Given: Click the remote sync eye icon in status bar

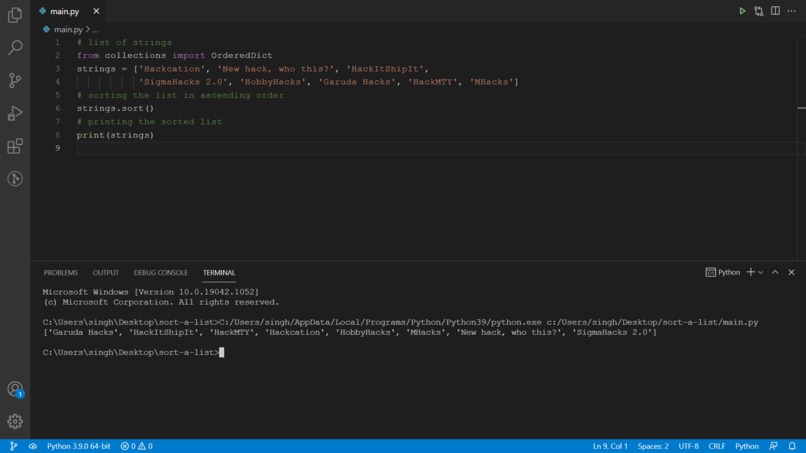Looking at the screenshot, I should (32, 446).
